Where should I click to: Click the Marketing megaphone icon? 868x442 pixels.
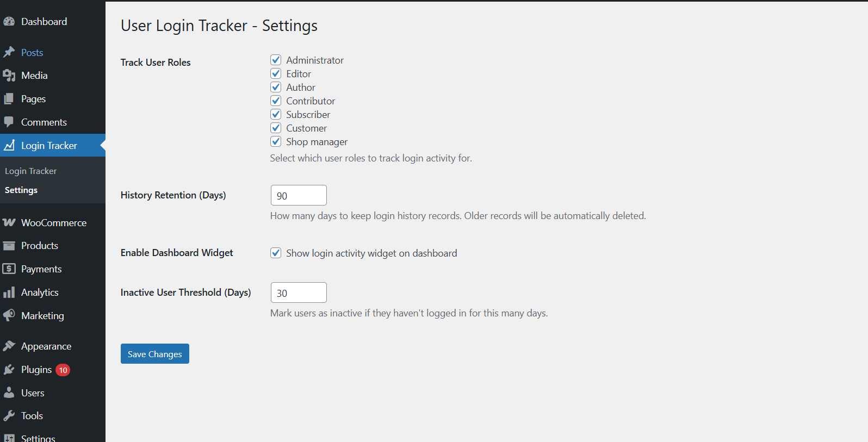click(9, 315)
